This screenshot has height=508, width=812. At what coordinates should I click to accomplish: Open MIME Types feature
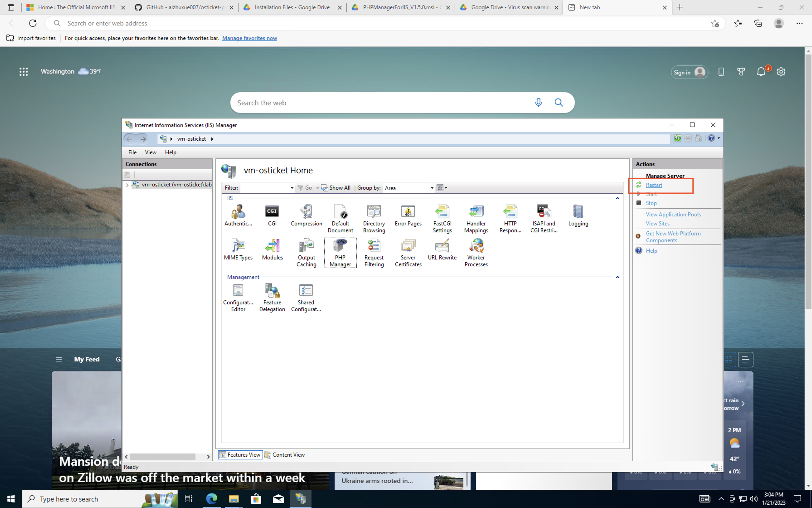click(x=238, y=250)
